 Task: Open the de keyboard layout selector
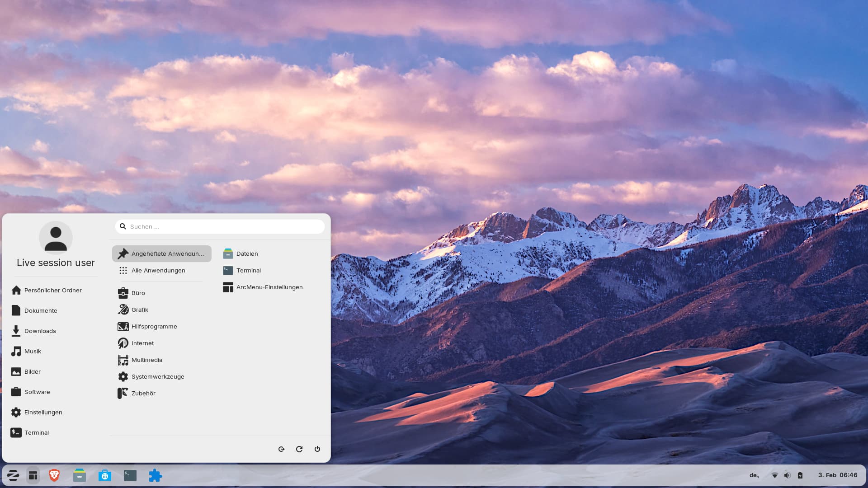click(754, 475)
